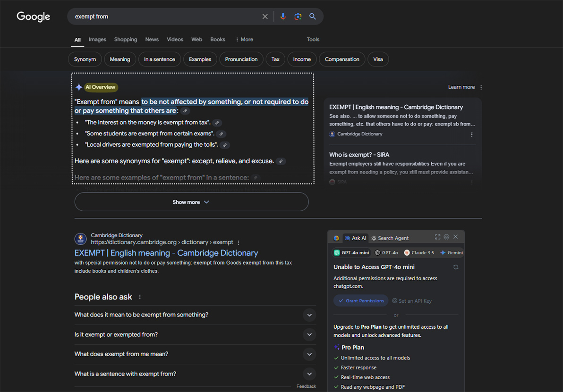563x392 pixels.
Task: Select Claude 3.5 model
Action: tap(419, 253)
